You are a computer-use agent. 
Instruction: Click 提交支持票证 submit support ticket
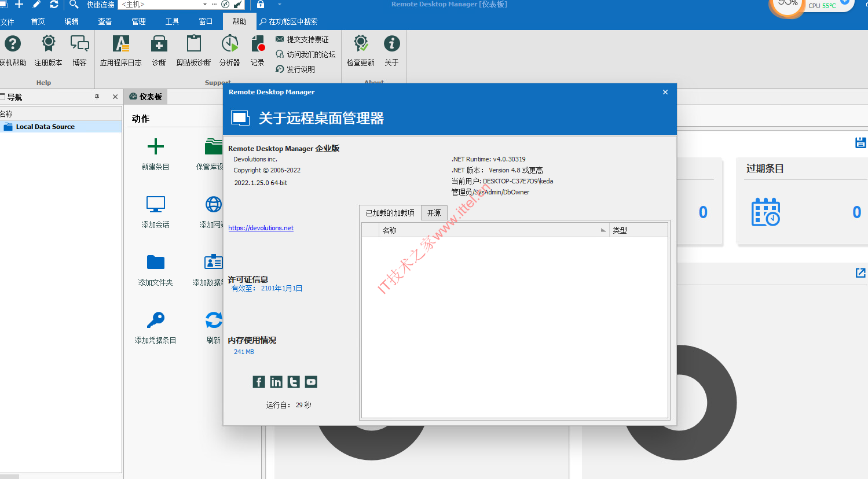302,39
